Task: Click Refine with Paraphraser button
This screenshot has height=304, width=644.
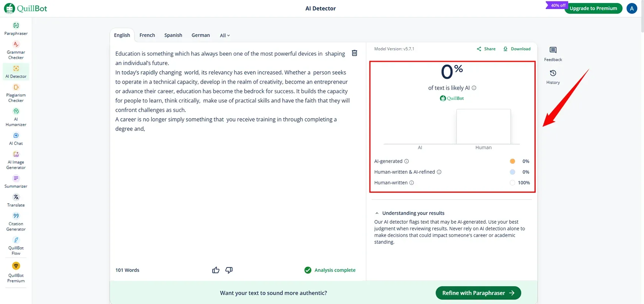Action: (478, 293)
